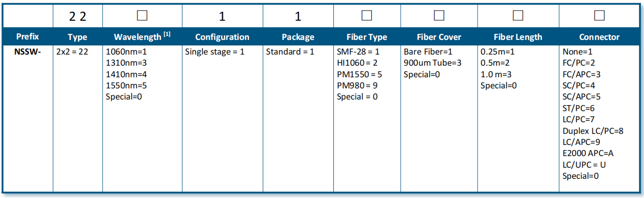Check the box above Fiber Cover column

click(439, 16)
